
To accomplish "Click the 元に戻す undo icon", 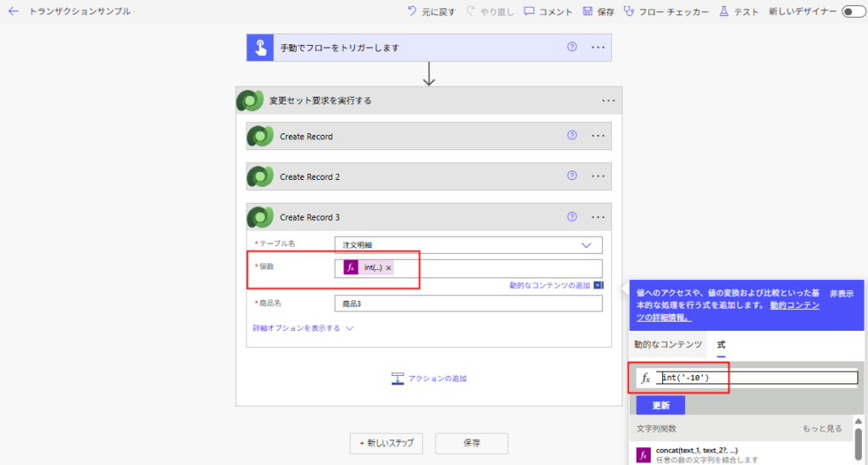I will (x=412, y=12).
